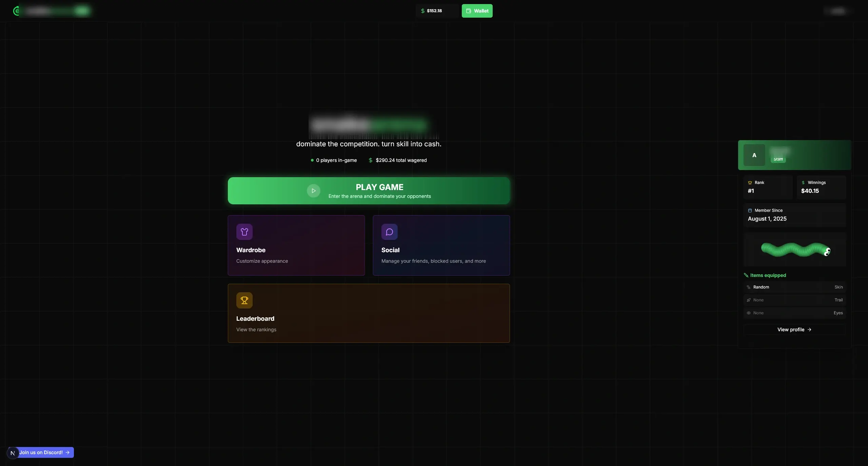Click the View the rankings text

tap(256, 330)
